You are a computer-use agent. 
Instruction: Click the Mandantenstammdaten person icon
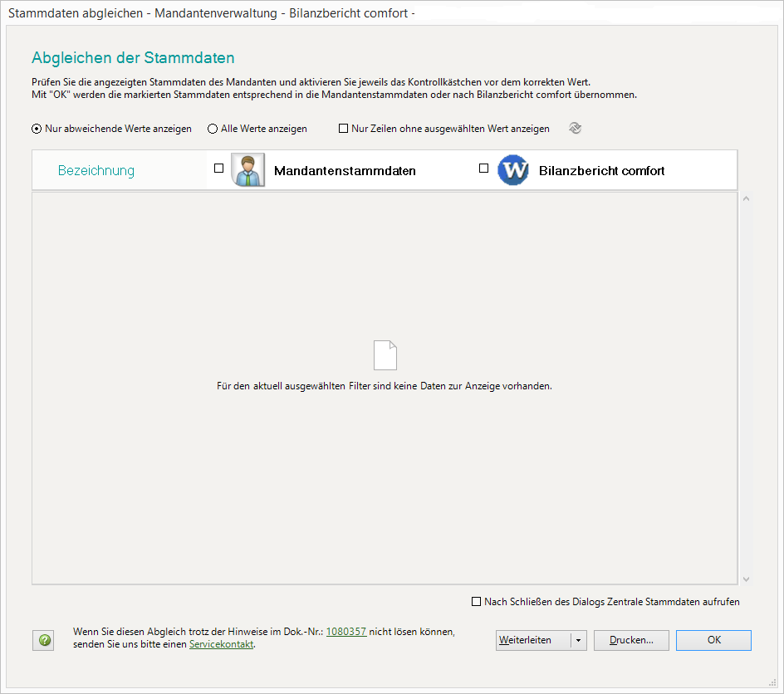point(247,170)
